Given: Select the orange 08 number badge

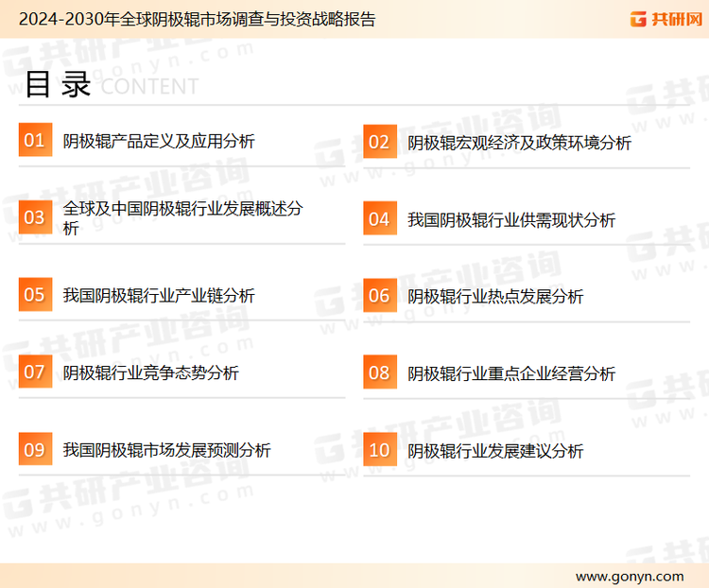Looking at the screenshot, I should (380, 372).
